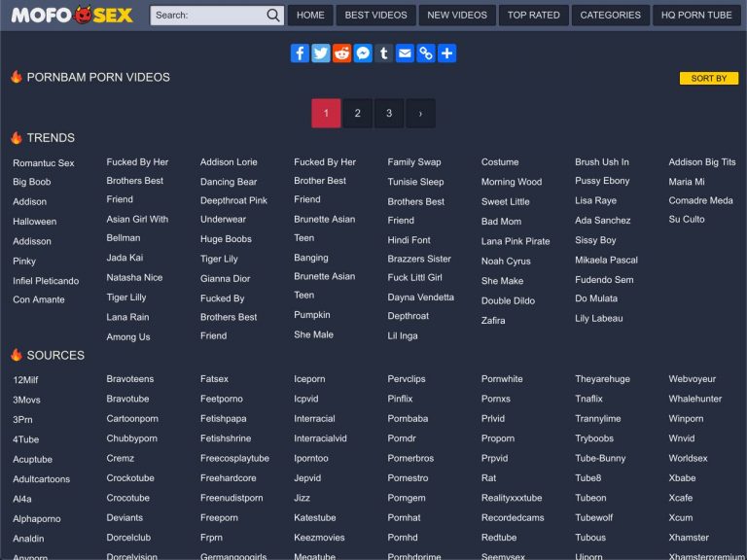Open the Xhamster source link
Screen dimensions: 747x560
pos(689,537)
